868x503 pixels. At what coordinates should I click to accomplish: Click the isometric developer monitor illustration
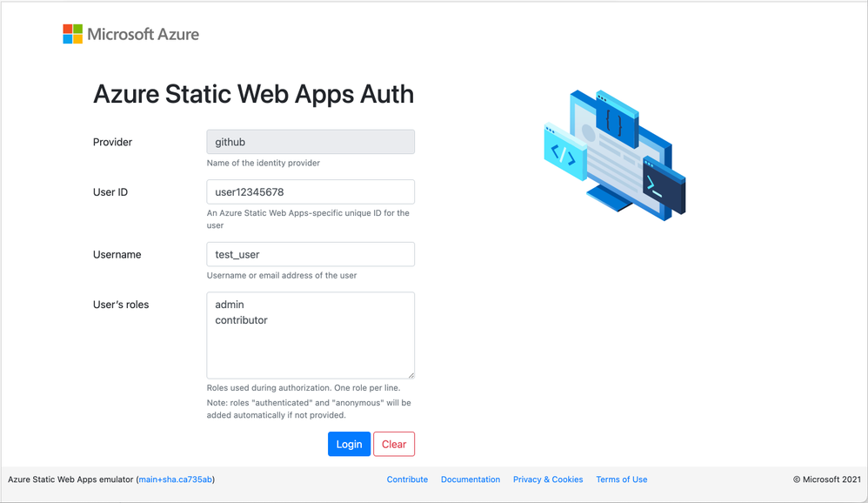pos(615,155)
